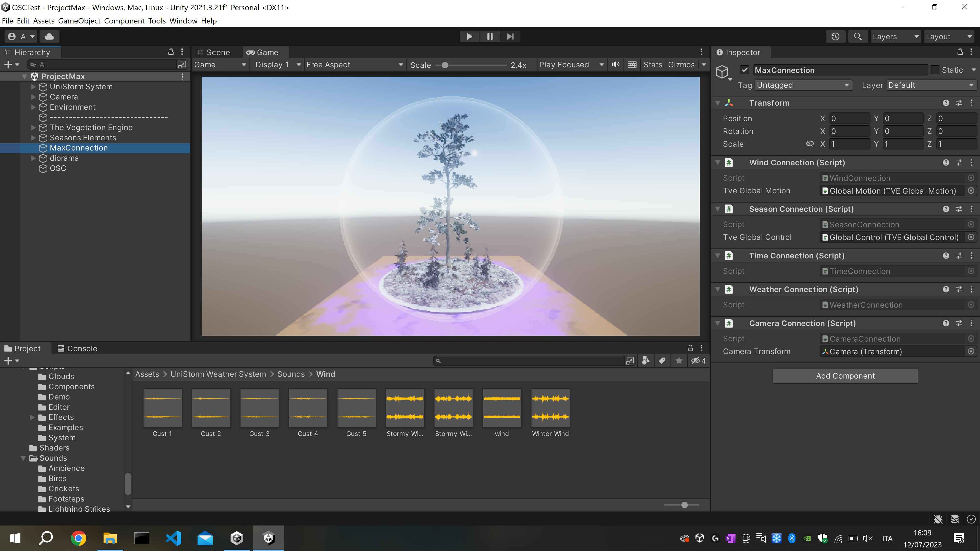Open the Window menu

(x=183, y=20)
